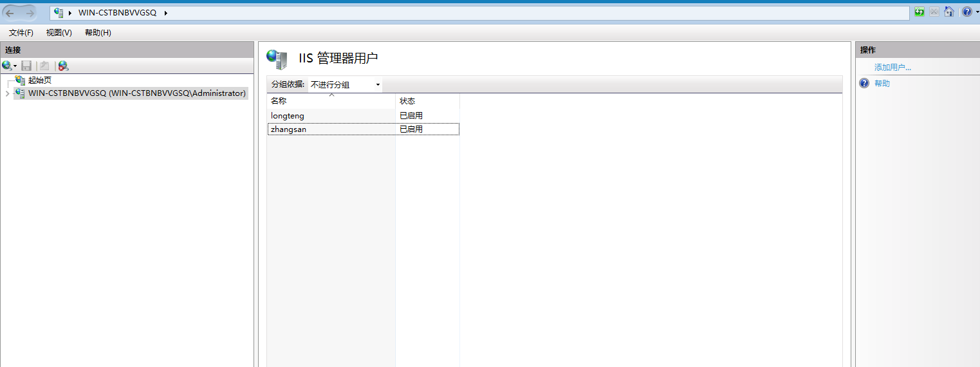Click the 帮助 link in actions pane
This screenshot has height=367, width=980.
coord(882,84)
